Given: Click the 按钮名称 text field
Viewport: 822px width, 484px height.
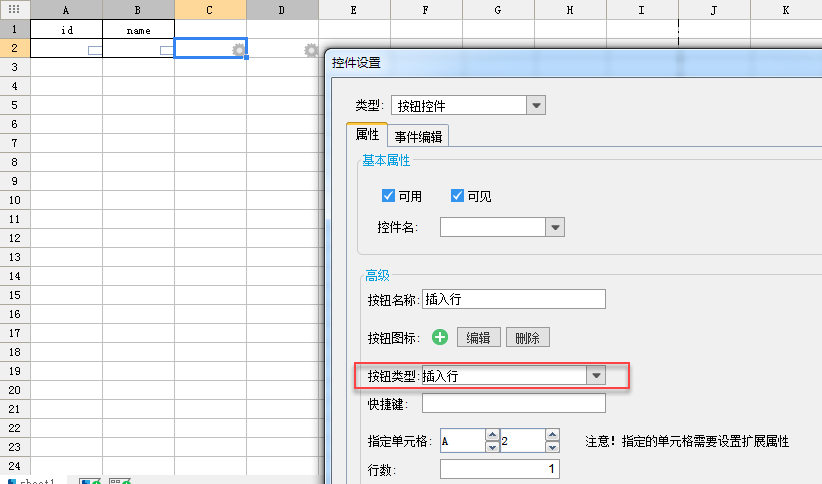Looking at the screenshot, I should click(514, 299).
